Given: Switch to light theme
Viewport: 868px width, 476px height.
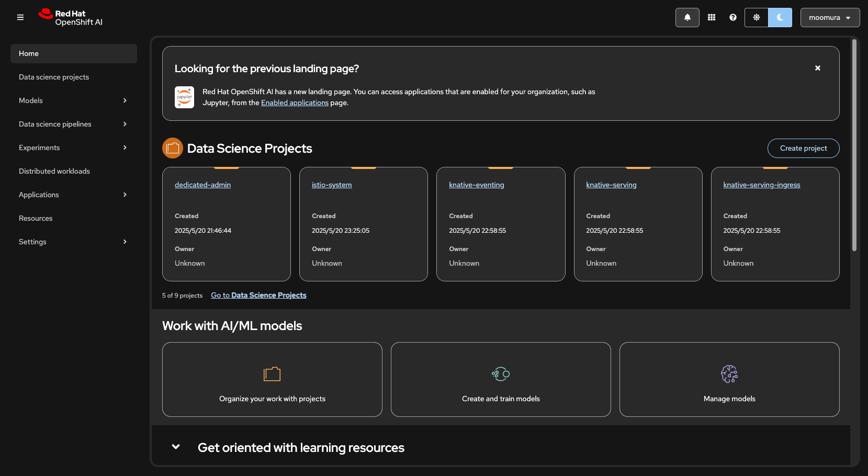Looking at the screenshot, I should click(756, 17).
